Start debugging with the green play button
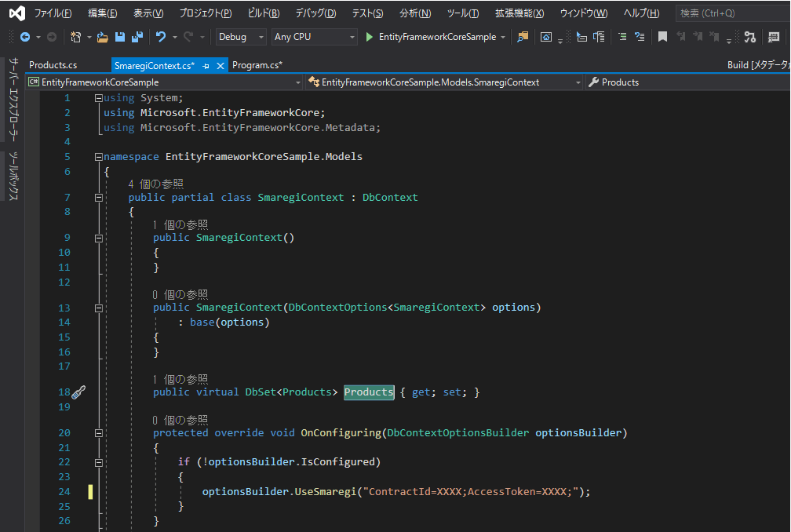Screen dimensions: 791x532 [370, 37]
